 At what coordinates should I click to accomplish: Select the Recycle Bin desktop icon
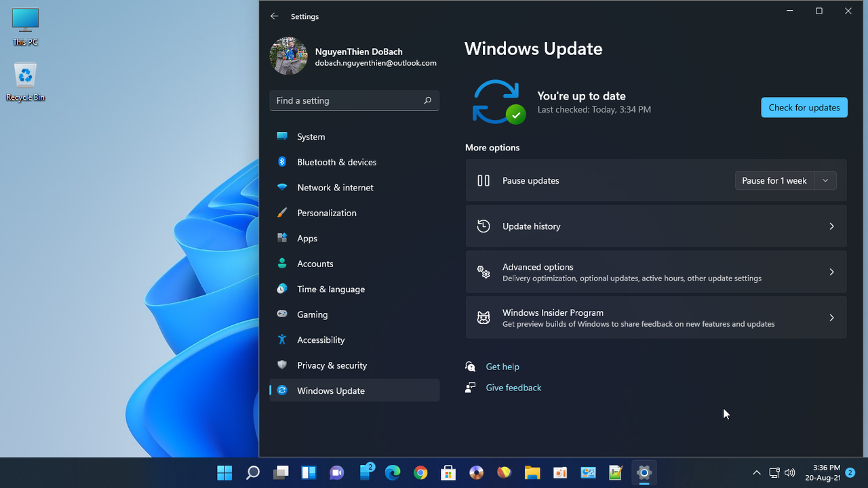pyautogui.click(x=25, y=82)
